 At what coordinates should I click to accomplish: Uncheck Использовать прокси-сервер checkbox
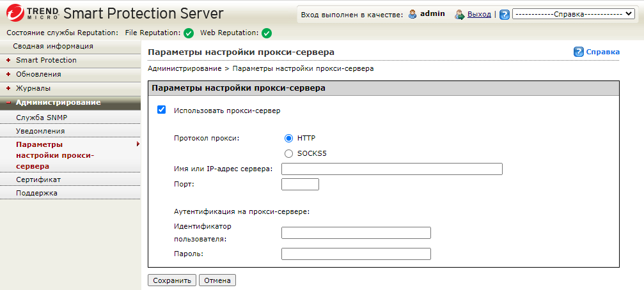[162, 110]
